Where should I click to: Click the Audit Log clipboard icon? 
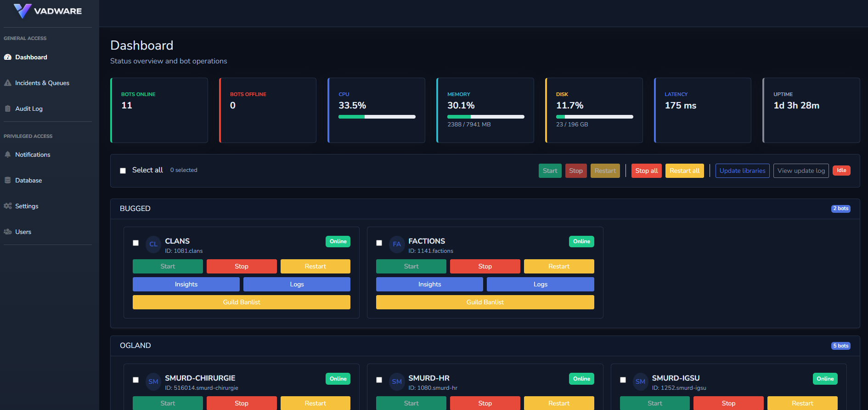coord(8,108)
